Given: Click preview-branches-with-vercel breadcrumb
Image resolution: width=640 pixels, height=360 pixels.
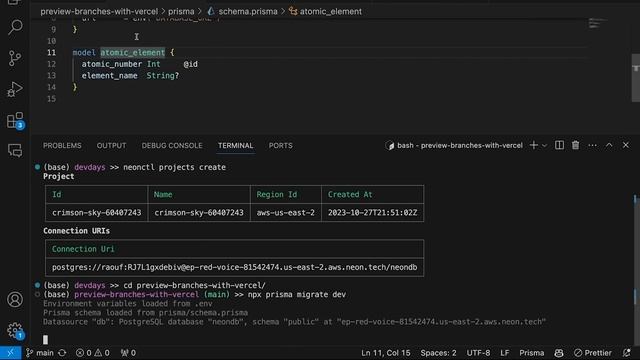Looking at the screenshot, I should point(99,11).
